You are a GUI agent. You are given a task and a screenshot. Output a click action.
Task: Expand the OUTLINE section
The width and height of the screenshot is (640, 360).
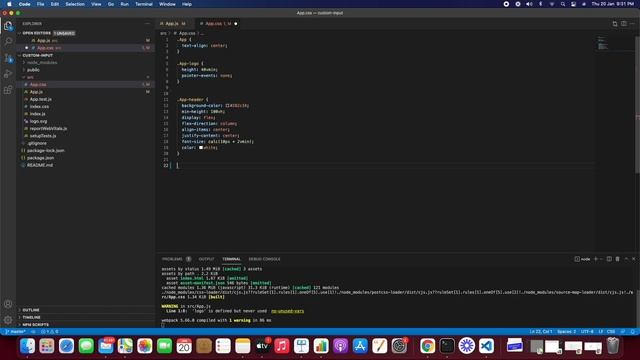click(x=31, y=310)
